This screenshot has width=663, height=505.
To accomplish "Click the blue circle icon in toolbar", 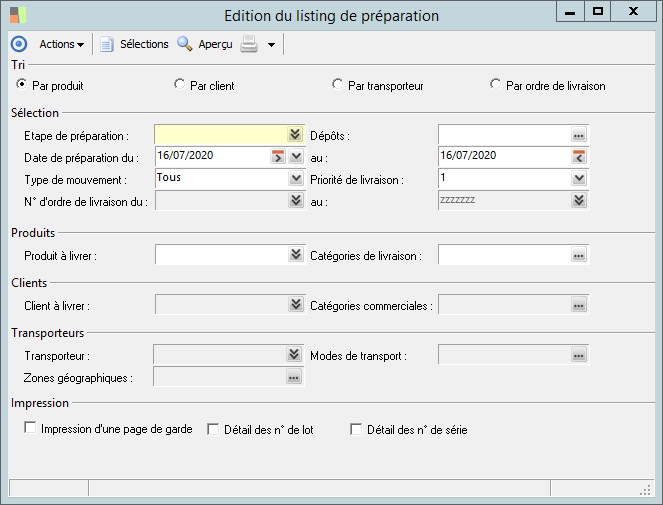I will point(18,44).
